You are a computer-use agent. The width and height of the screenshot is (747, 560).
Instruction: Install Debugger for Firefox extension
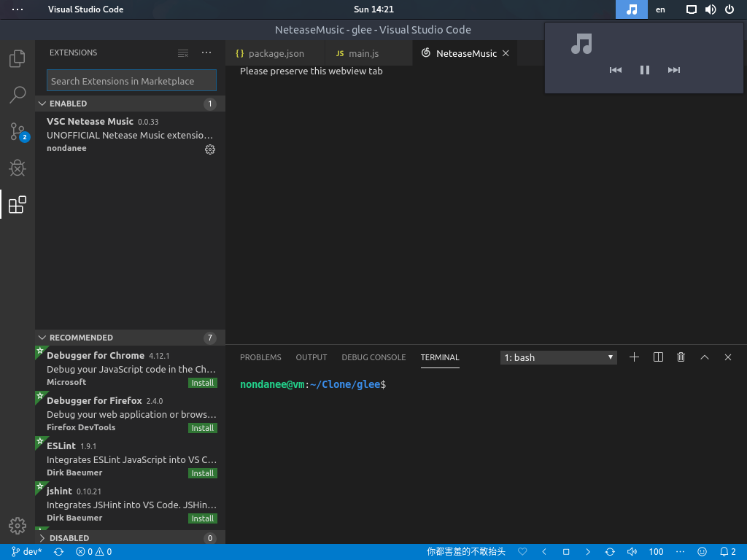click(203, 428)
